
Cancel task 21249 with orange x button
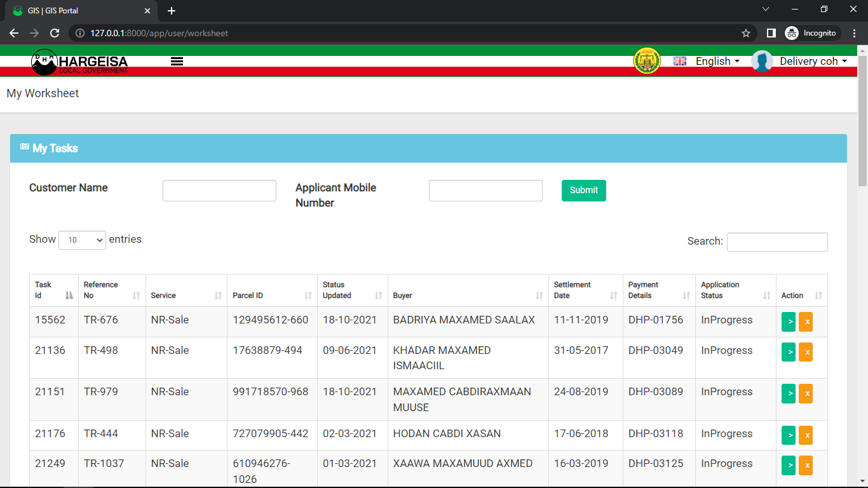tap(806, 465)
